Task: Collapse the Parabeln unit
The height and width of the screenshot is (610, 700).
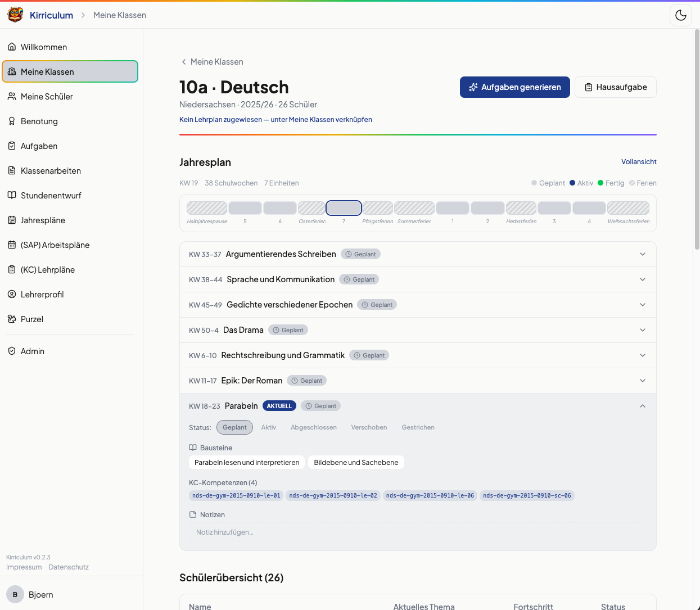Action: click(x=643, y=406)
